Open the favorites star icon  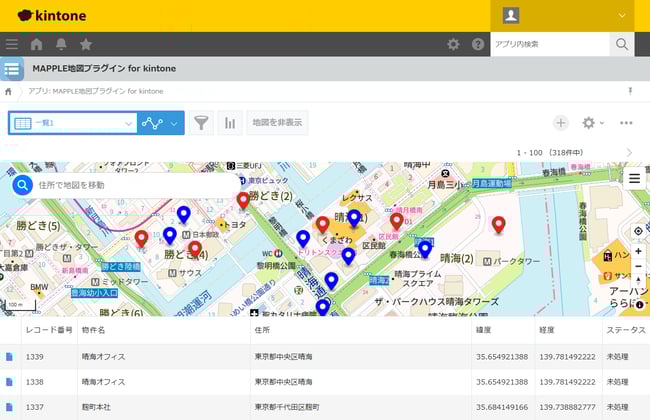point(86,44)
